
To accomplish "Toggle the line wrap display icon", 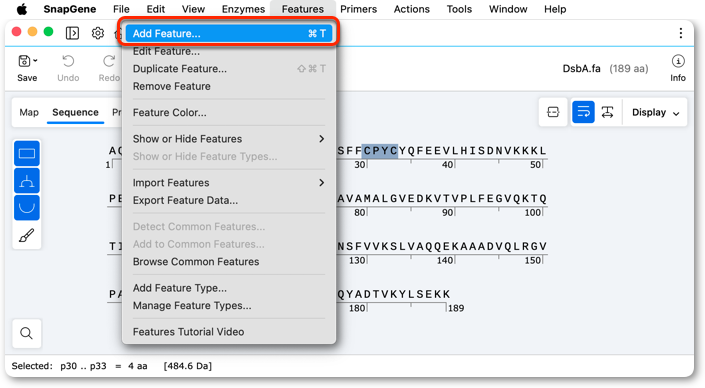I will [583, 112].
